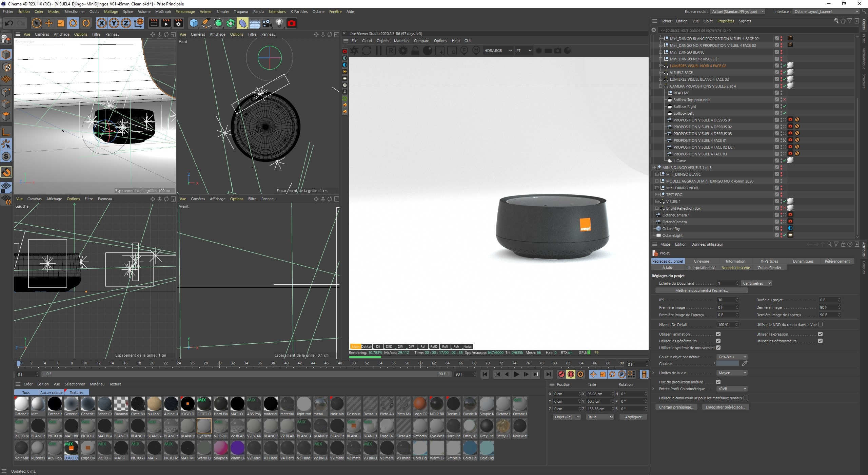Open the Octane Layout_Laurent interface dropdown
The image size is (868, 475).
(x=827, y=12)
